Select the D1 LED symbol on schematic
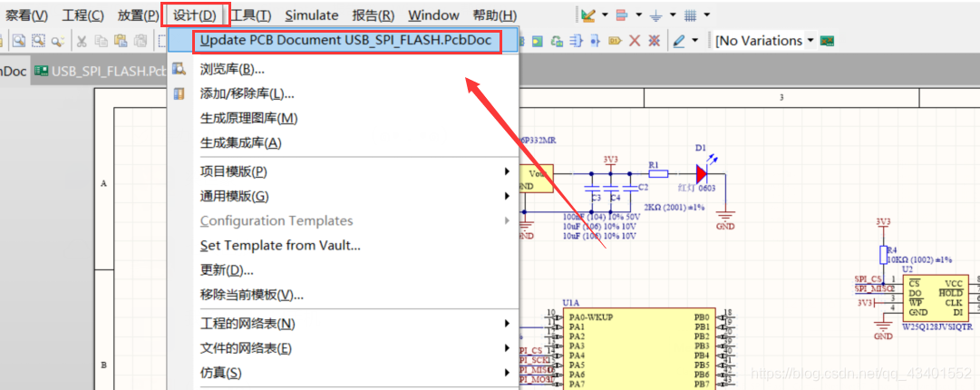Screen dimensions: 980x390 pyautogui.click(x=702, y=173)
